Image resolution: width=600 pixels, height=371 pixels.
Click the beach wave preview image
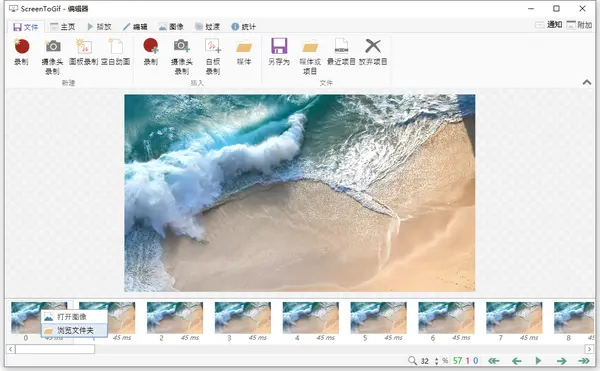click(x=300, y=193)
